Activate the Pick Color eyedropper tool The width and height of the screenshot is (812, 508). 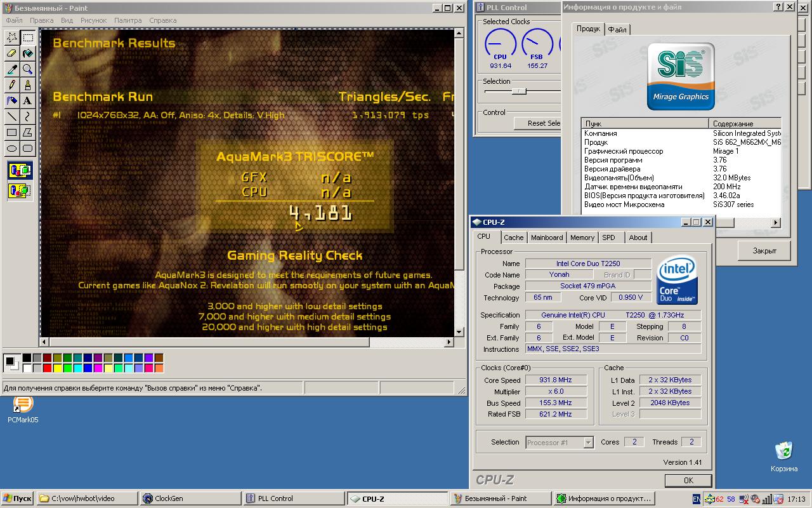(11, 69)
